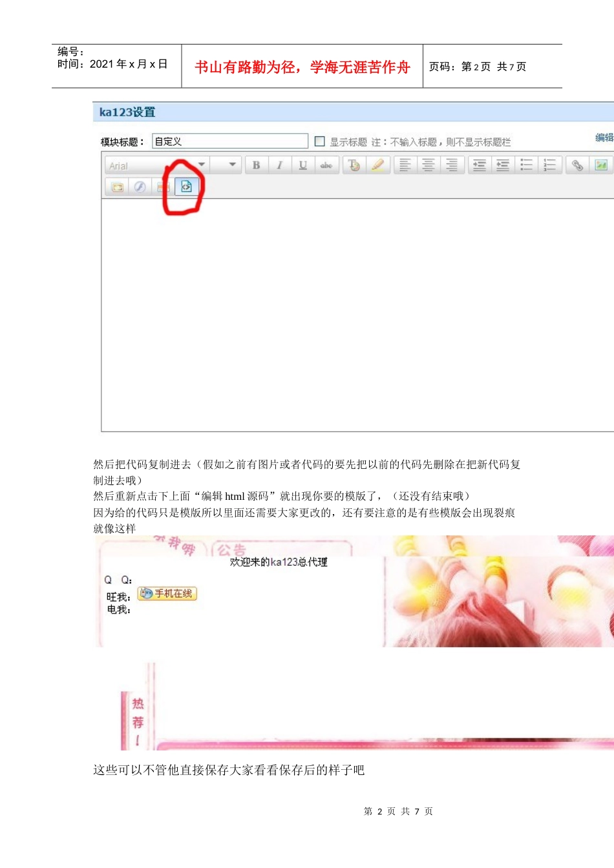Screen dimensions: 614x868
Task: Click the 手机在线 Wangwang status button
Action: pos(167,594)
